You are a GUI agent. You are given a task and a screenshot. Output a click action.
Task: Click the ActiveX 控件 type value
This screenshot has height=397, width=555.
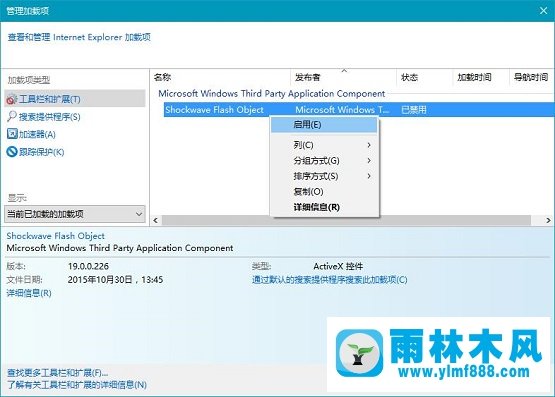click(338, 266)
